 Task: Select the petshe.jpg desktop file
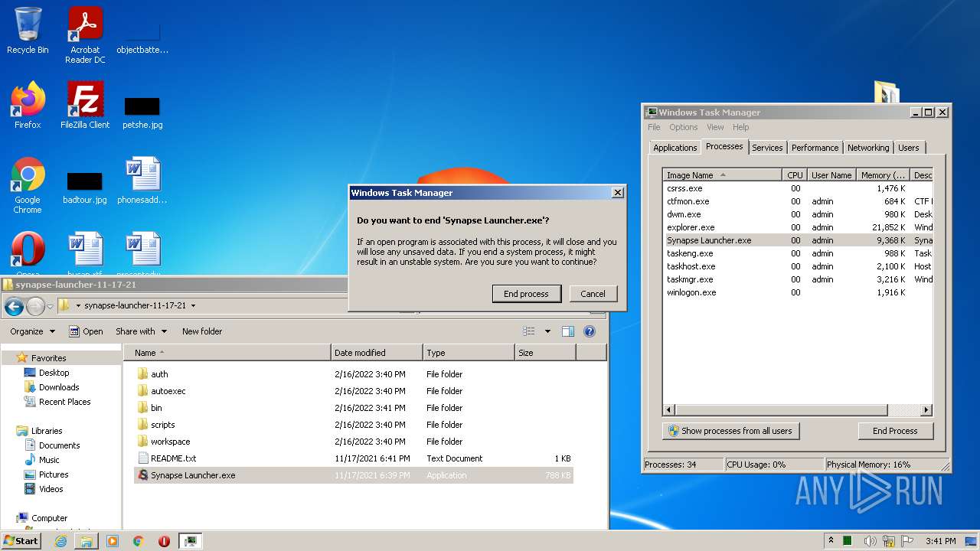[142, 111]
